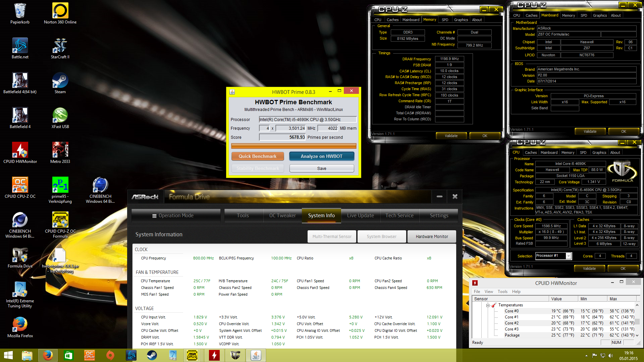Viewport: 644px width, 362px height.
Task: Click the Hardware Monitor button in Formula Drive
Action: pos(432,236)
